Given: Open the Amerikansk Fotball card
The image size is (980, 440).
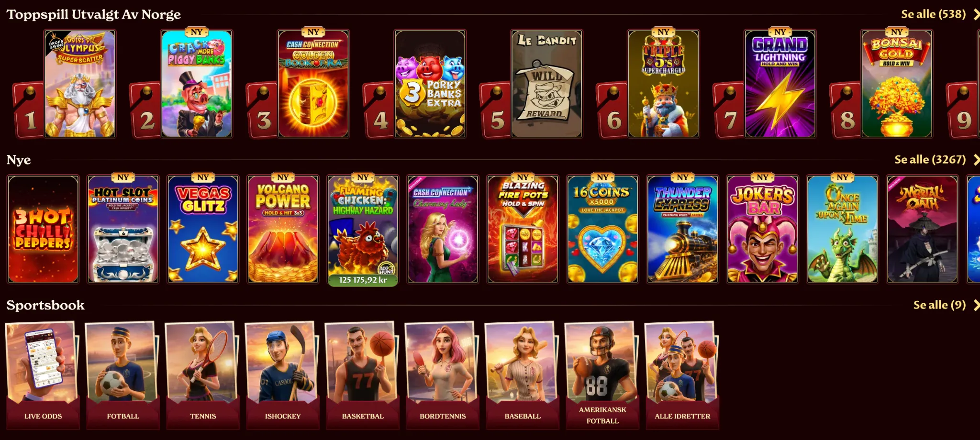Looking at the screenshot, I should (601, 375).
